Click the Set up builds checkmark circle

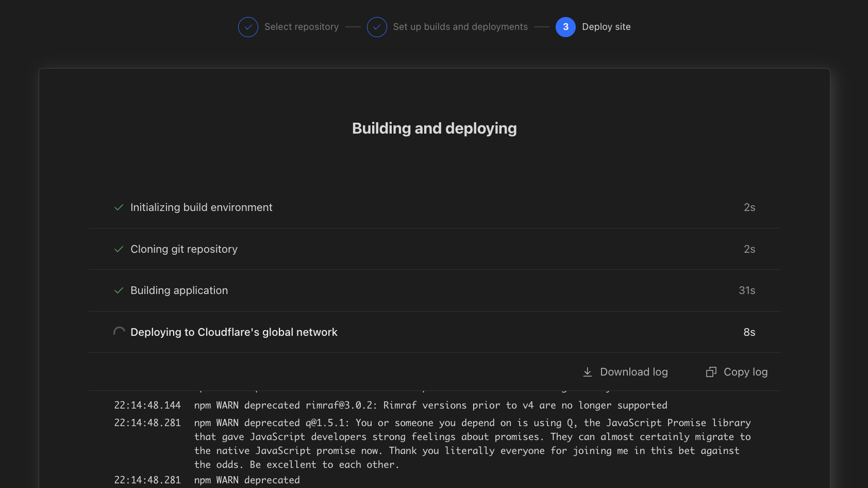coord(377,27)
